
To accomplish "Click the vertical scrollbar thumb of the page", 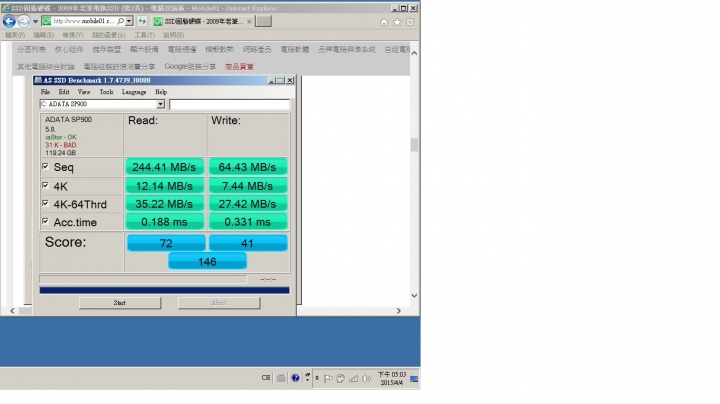I will coord(414,145).
